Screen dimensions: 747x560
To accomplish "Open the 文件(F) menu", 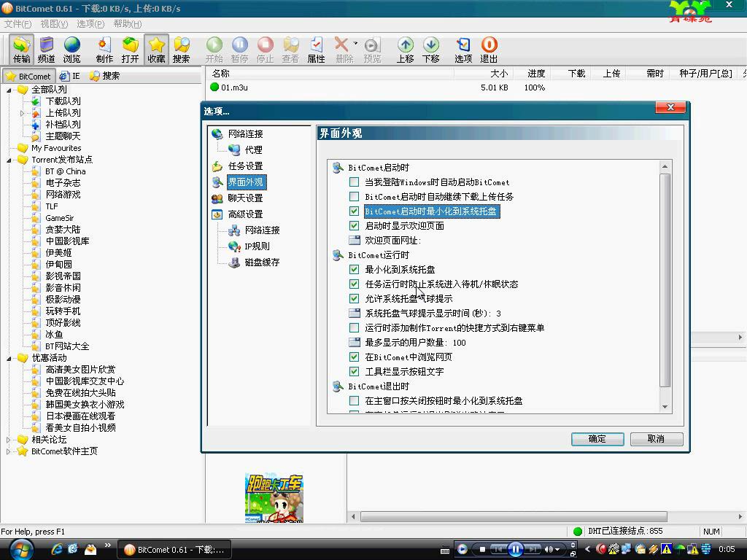I will click(18, 24).
